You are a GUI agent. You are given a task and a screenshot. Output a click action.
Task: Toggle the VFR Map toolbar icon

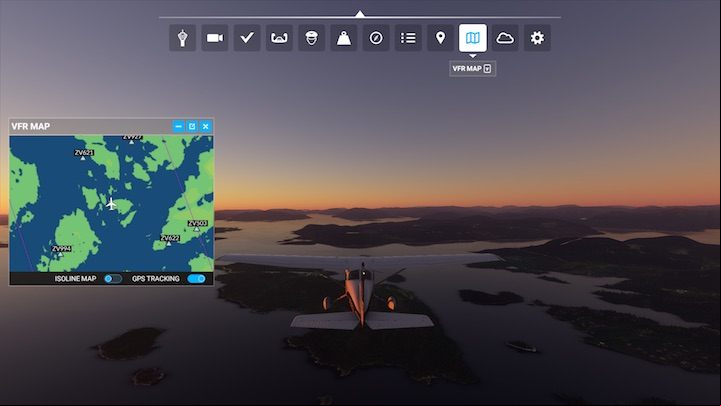473,38
